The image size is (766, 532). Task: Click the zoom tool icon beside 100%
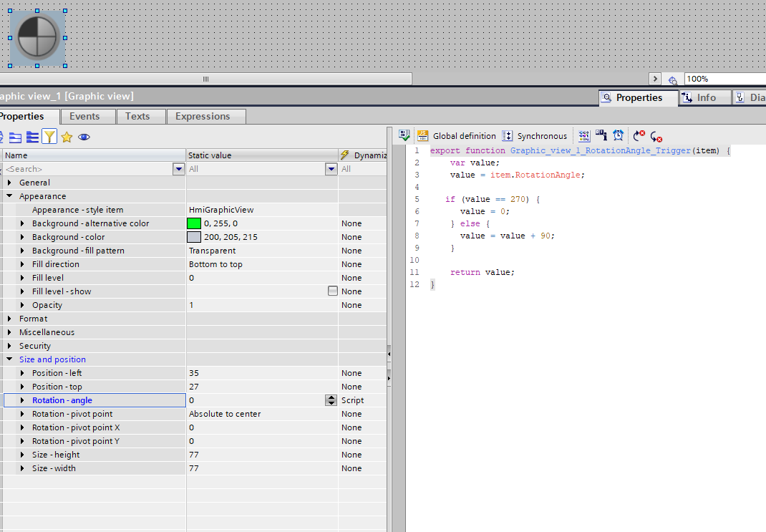[x=672, y=79]
